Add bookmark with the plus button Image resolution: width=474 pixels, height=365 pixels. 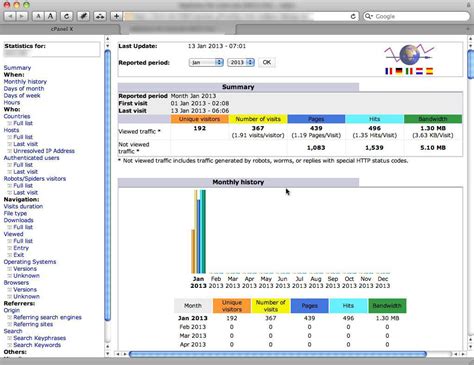pos(116,16)
